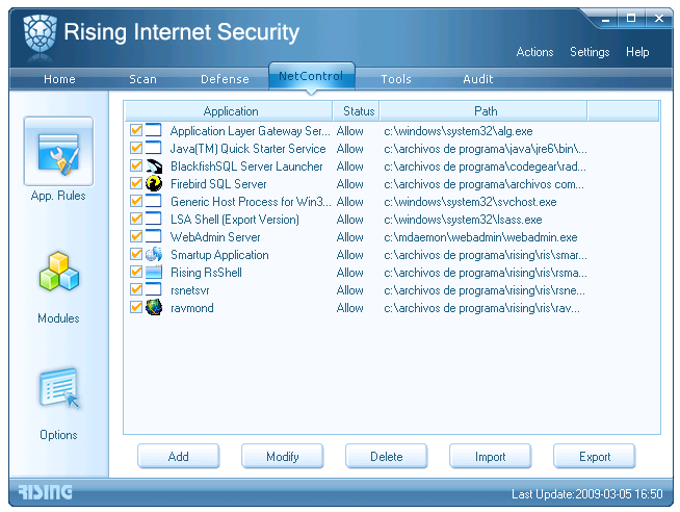Click the Rising lion shield logo
The image size is (680, 512).
(x=40, y=33)
